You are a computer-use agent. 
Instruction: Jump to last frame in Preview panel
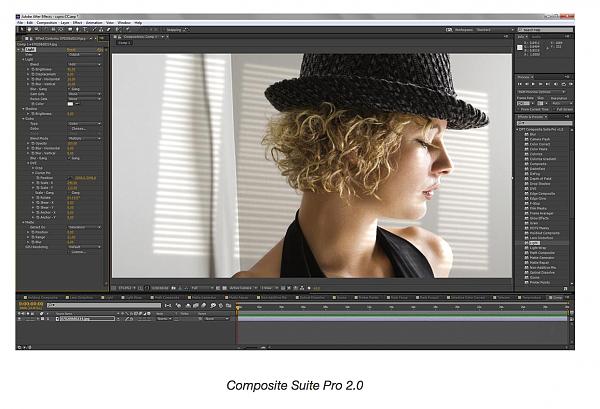(x=548, y=84)
